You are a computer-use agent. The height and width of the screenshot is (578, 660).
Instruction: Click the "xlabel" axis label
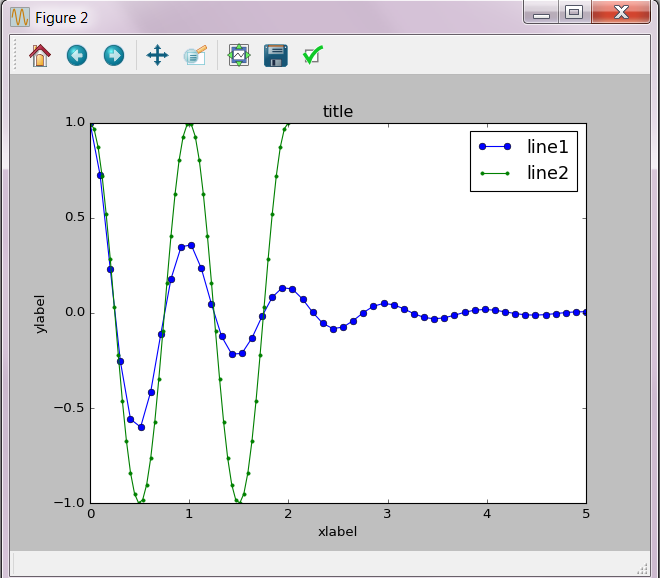(337, 531)
